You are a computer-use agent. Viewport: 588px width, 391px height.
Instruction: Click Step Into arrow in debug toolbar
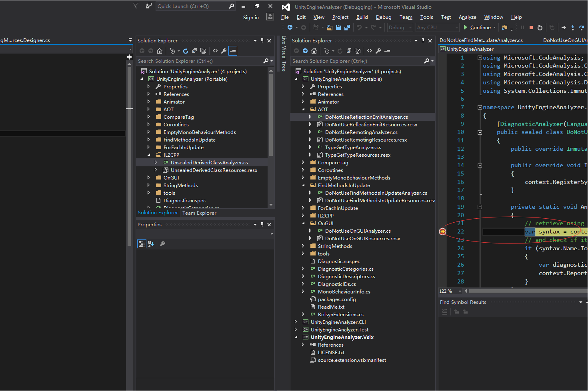click(573, 28)
